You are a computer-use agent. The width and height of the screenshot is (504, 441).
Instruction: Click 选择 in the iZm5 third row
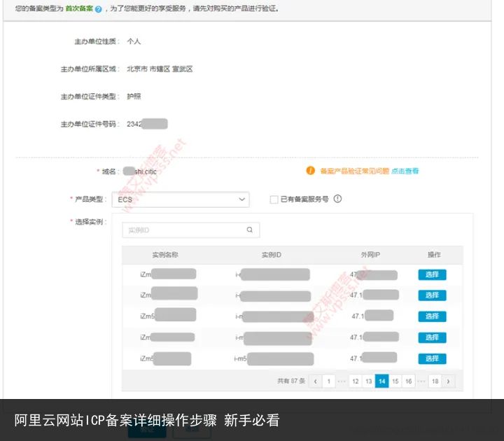(432, 316)
